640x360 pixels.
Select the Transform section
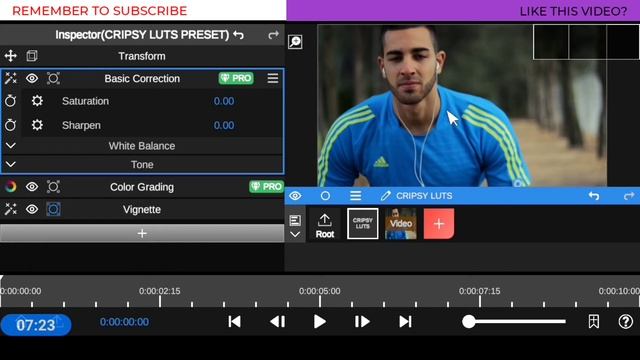click(142, 56)
